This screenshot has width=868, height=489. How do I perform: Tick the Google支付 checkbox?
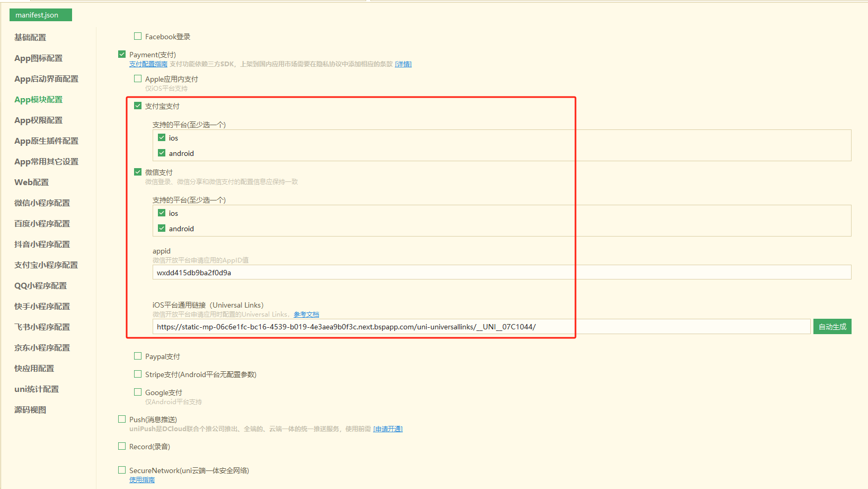(138, 392)
